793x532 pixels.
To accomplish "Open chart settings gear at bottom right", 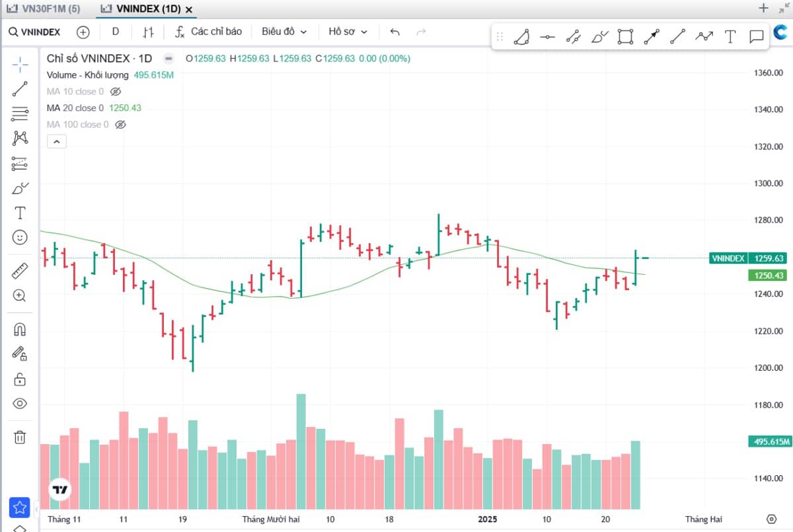I will tap(771, 519).
